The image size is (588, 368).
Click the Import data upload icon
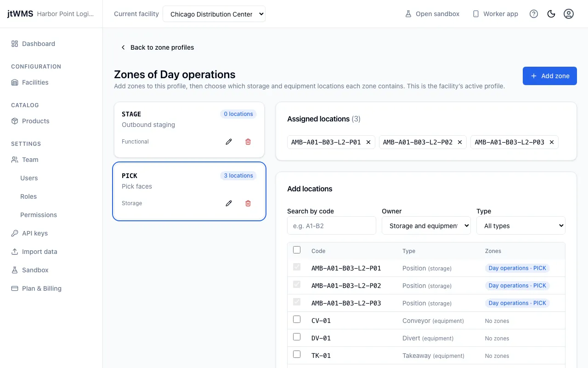click(15, 252)
